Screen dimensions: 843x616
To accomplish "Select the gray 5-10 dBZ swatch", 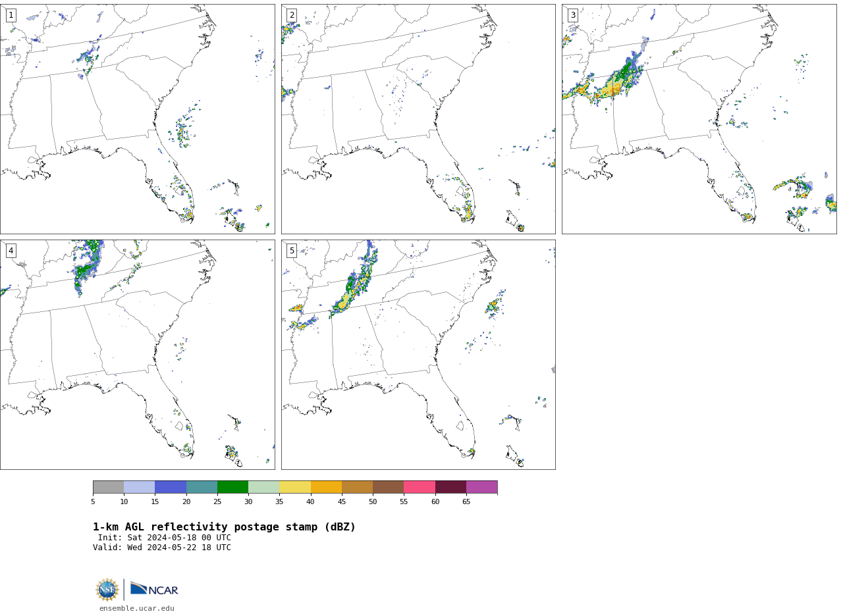I will 108,487.
